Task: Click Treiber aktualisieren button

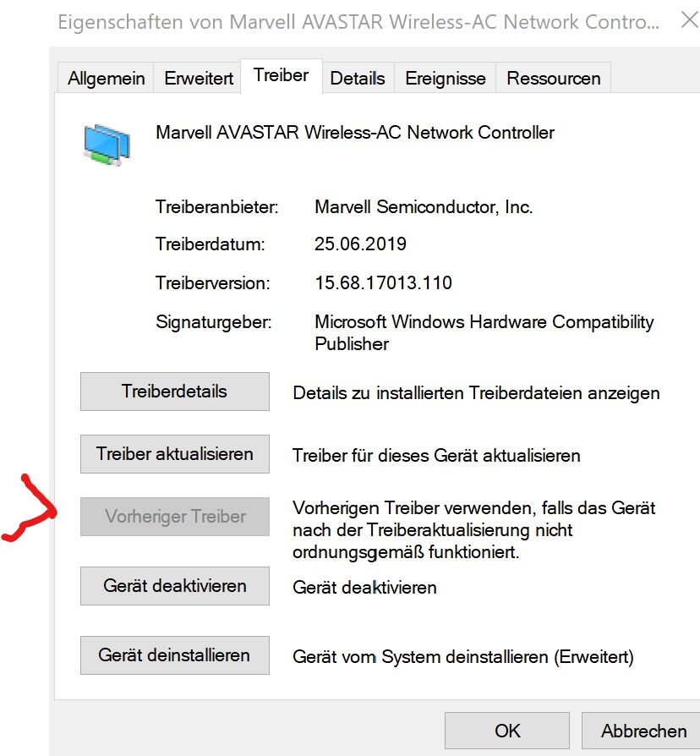Action: click(174, 454)
